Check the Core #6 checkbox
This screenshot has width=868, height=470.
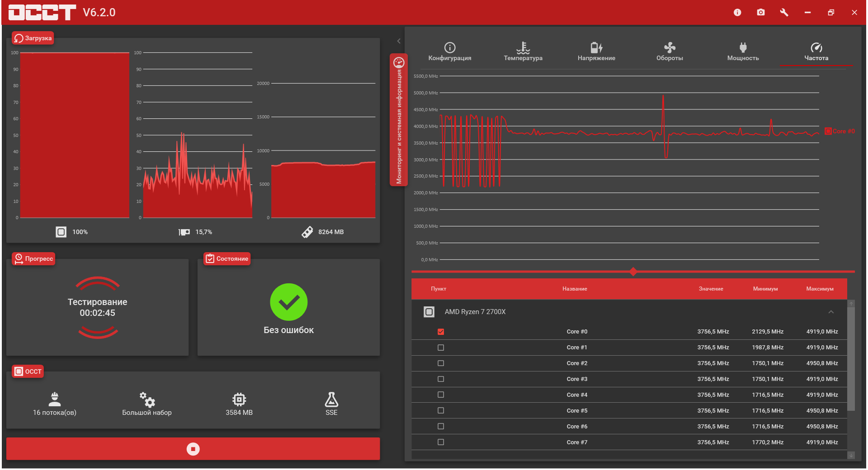(441, 427)
